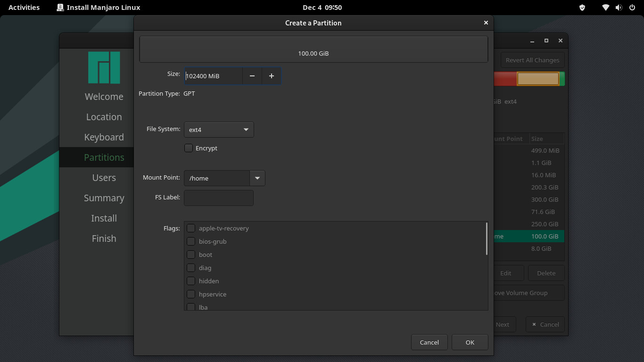
Task: Cancel the Create a Partition dialog
Action: pos(429,342)
